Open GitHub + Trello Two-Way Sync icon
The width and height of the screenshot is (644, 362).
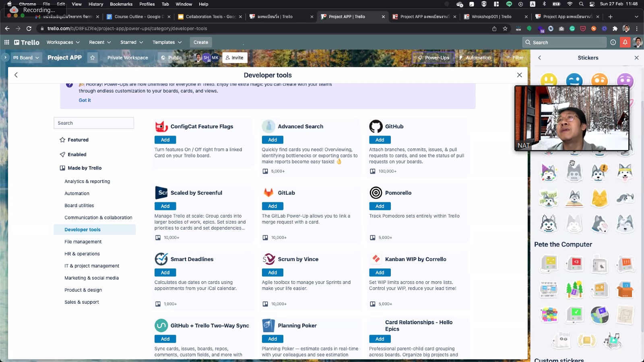[161, 325]
